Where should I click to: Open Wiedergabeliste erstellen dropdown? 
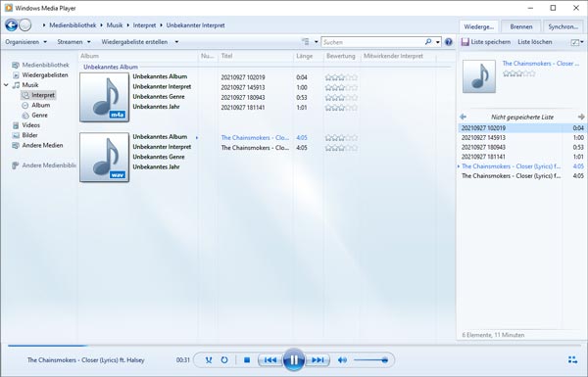(140, 42)
